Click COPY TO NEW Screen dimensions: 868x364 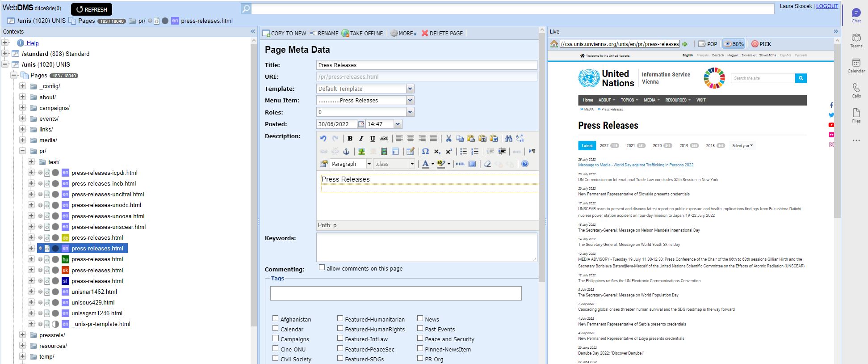click(284, 34)
